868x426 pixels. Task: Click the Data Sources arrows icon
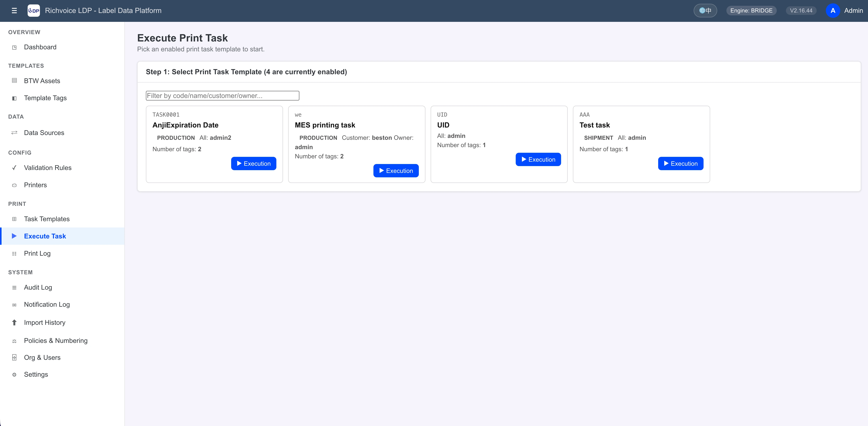pos(14,133)
